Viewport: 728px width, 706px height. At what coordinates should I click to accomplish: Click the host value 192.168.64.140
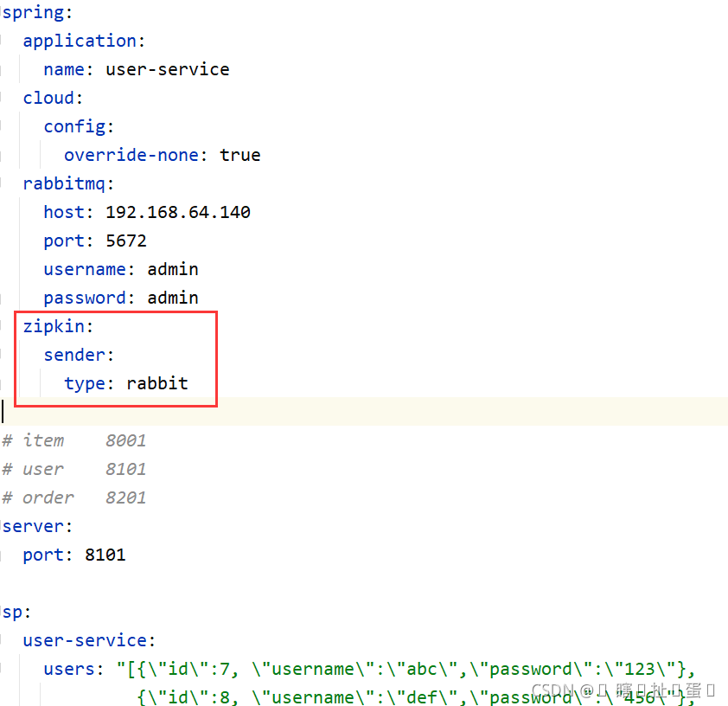point(178,212)
